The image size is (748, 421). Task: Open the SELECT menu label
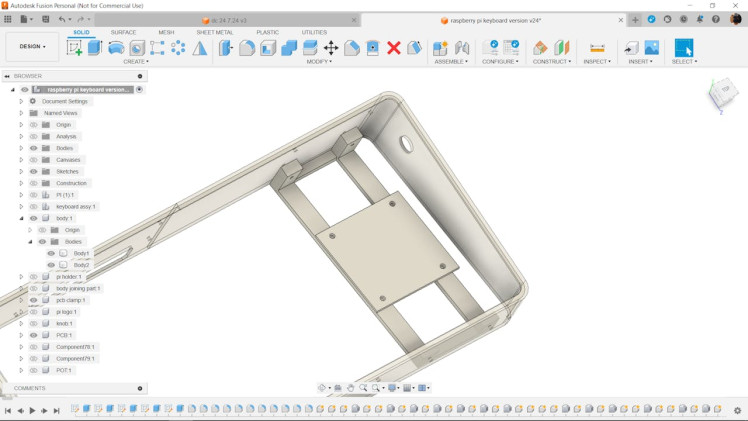coord(684,62)
